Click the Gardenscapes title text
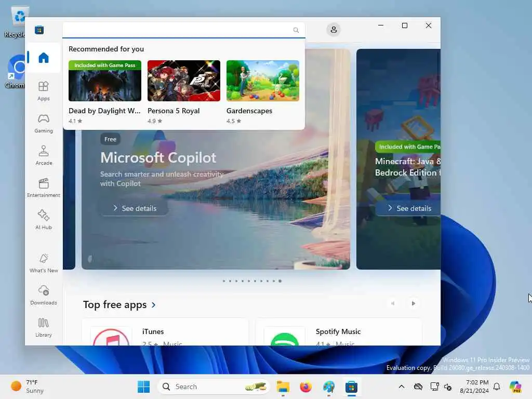Image resolution: width=532 pixels, height=399 pixels. pyautogui.click(x=249, y=111)
